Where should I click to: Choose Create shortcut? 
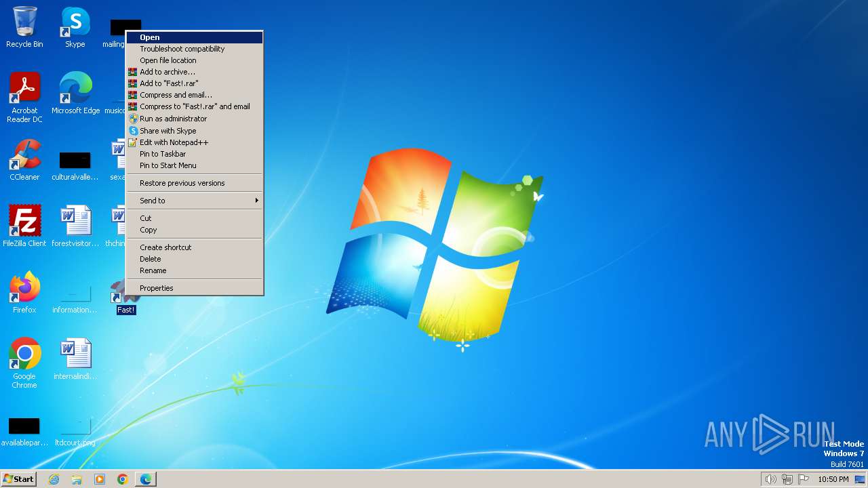(x=195, y=247)
